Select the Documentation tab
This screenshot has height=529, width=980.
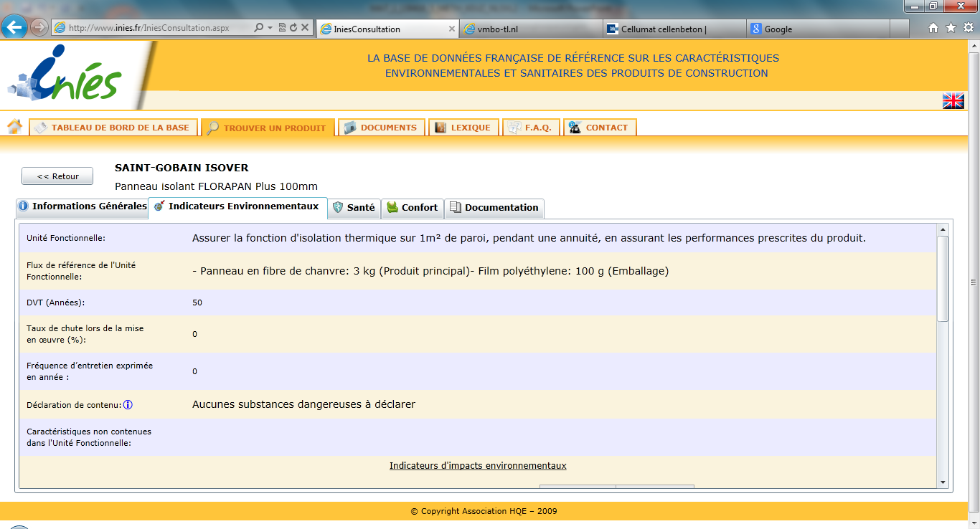[x=494, y=207]
